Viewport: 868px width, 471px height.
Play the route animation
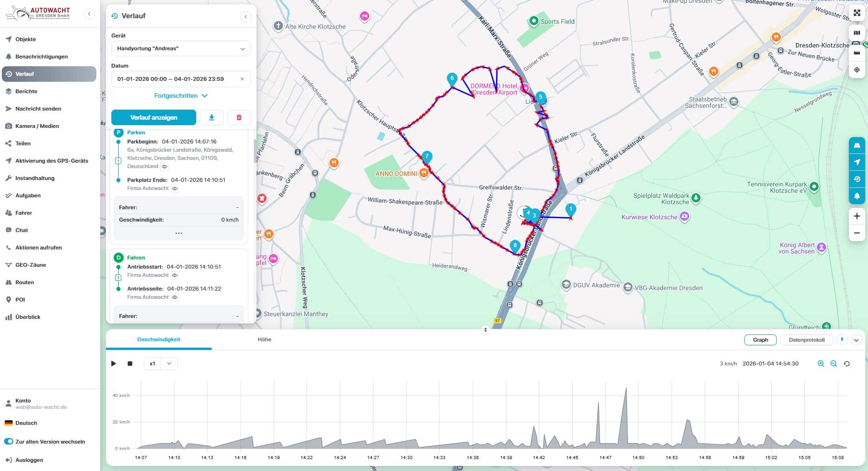point(114,364)
